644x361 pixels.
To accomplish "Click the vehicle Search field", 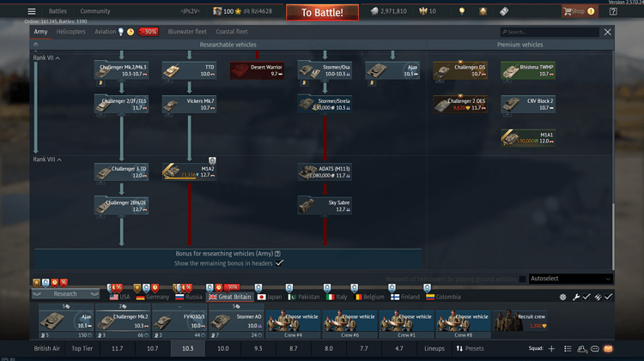I will coord(550,32).
